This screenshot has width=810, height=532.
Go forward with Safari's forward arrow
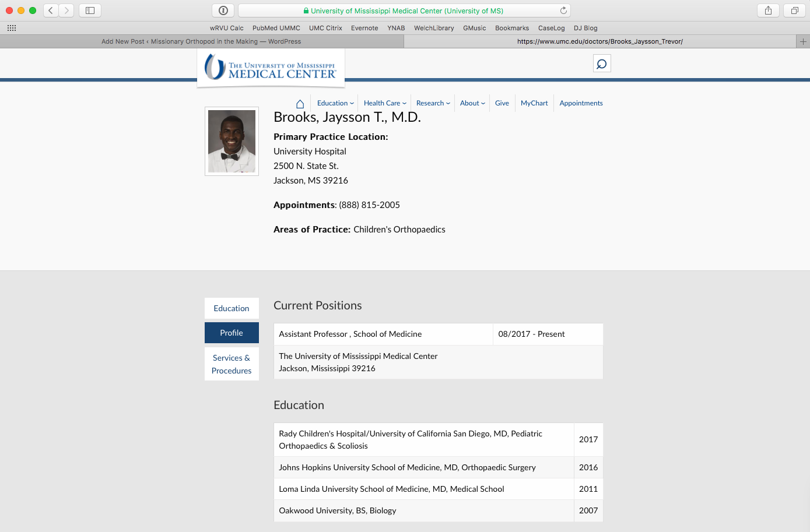tap(66, 10)
